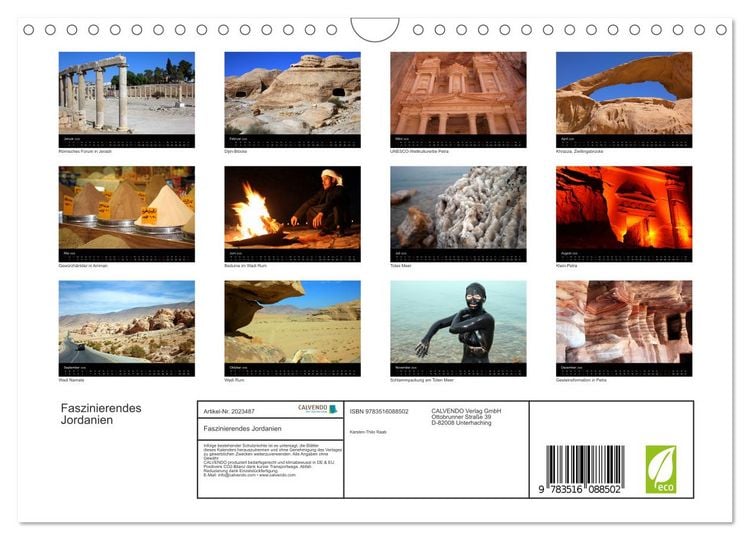Click the E-Mail info@calvendo.com line
Viewport: 750px width, 540px height.
249,475
